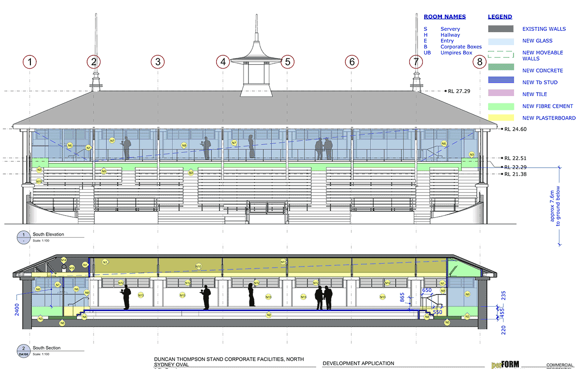
Task: Click the Entry room name
Action: pyautogui.click(x=447, y=41)
